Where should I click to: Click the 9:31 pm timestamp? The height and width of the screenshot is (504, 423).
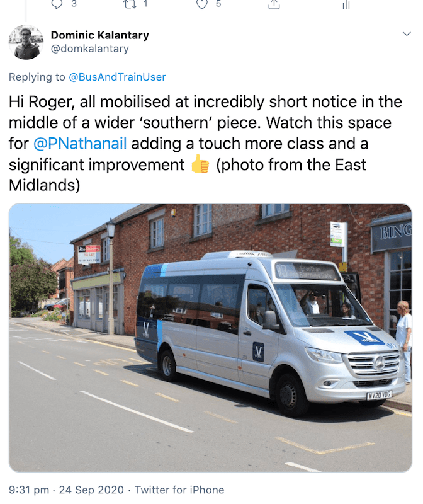29,490
